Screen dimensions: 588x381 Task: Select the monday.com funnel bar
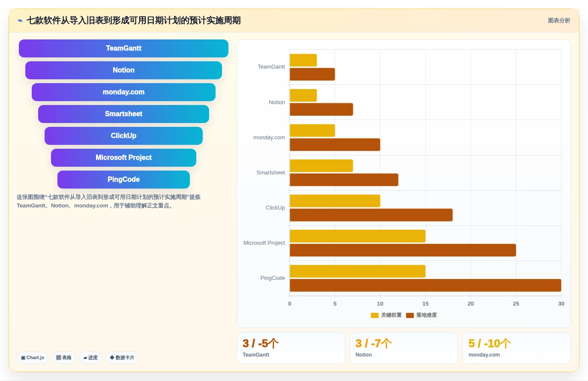pos(123,92)
